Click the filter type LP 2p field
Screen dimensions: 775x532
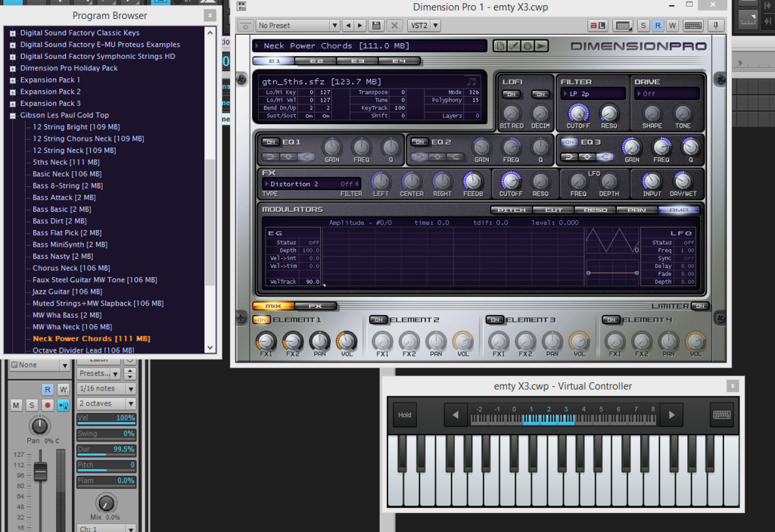pyautogui.click(x=593, y=94)
